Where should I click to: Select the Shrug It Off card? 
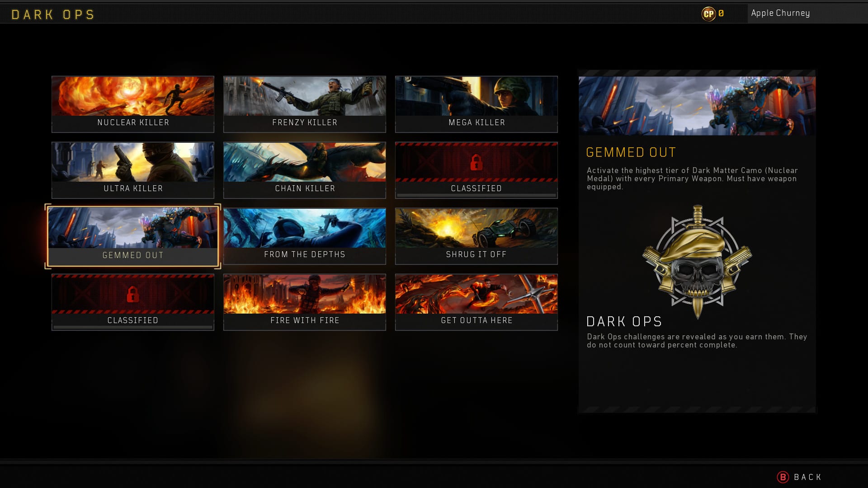click(x=476, y=236)
